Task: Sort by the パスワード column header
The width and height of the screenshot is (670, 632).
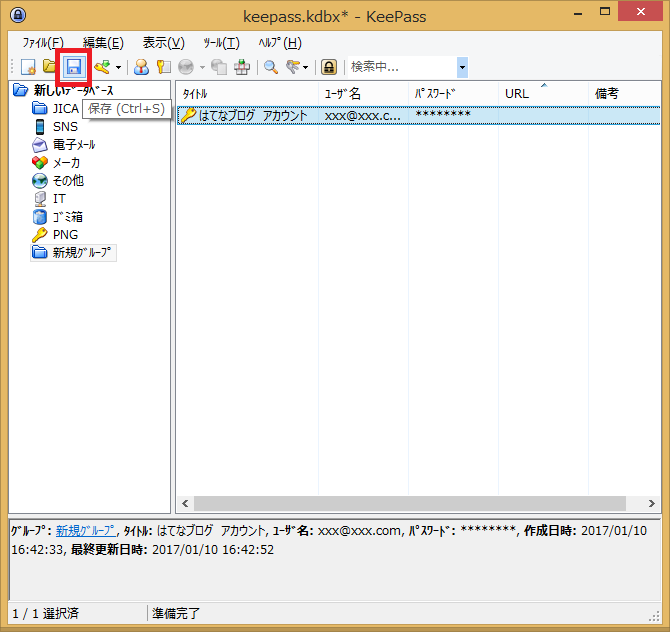Action: (x=454, y=94)
